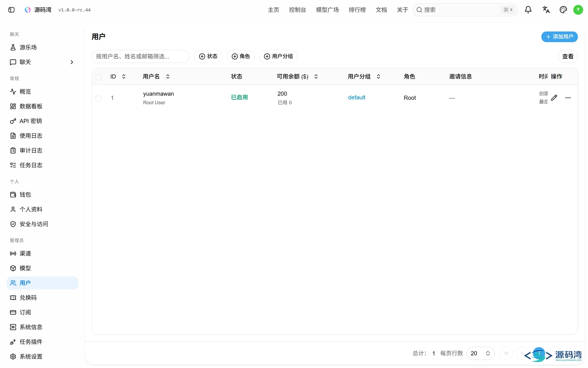
Task: Open 审计日志 audit logs
Action: 42,151
